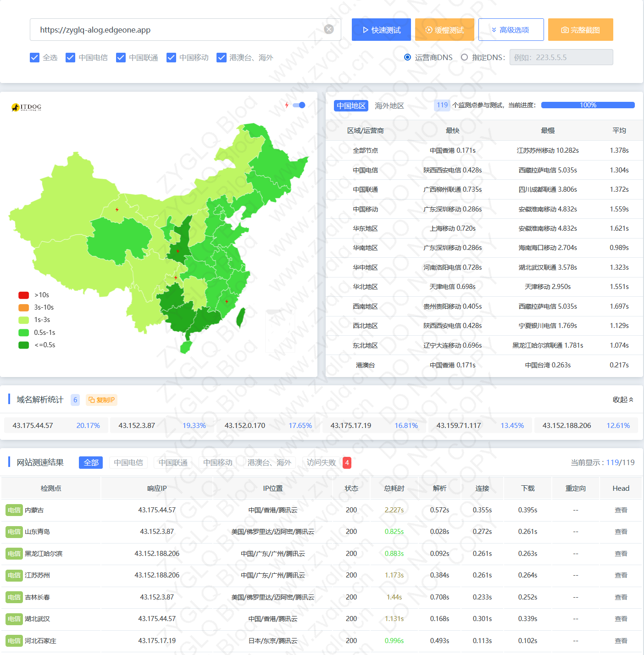This screenshot has width=644, height=655.
Task: View Head for the 山东青岛 row
Action: click(621, 532)
